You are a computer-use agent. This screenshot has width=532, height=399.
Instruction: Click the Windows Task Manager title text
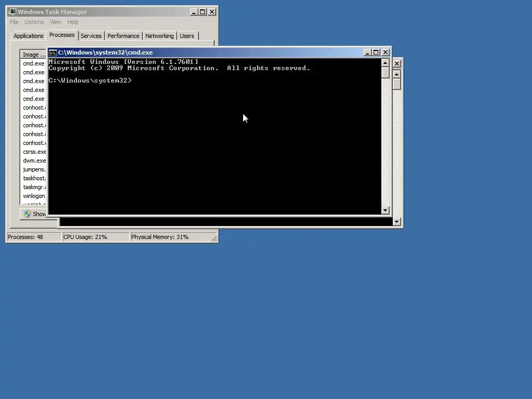click(52, 12)
